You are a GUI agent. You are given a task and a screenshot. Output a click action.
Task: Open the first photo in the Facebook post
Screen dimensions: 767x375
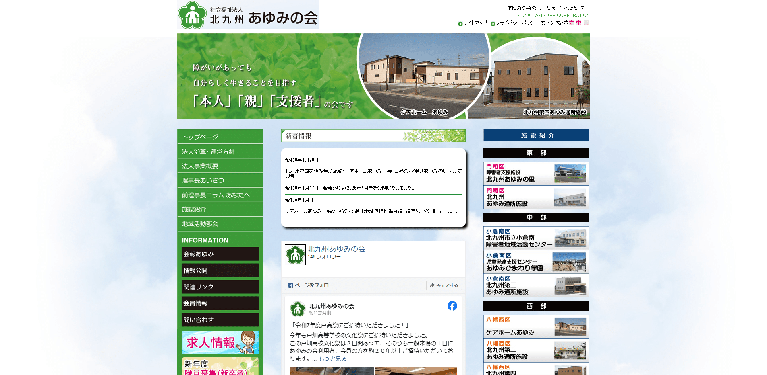(332, 371)
